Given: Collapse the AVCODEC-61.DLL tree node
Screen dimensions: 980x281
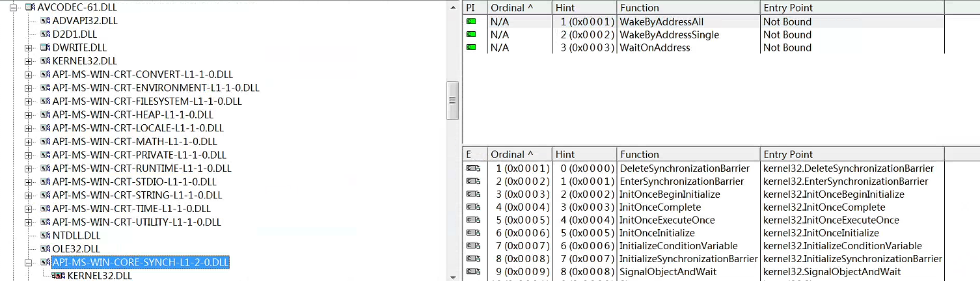Looking at the screenshot, I should (x=14, y=7).
